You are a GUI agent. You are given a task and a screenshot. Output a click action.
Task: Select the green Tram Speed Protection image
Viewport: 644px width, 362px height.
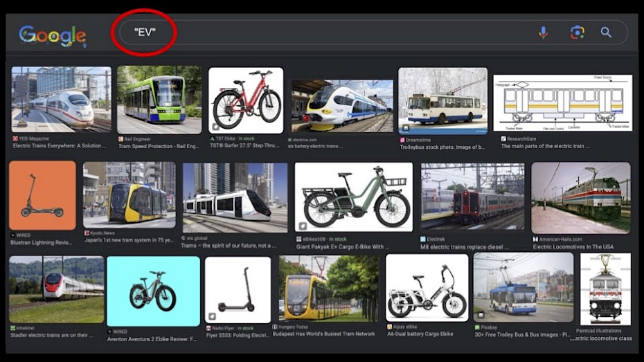click(x=159, y=100)
